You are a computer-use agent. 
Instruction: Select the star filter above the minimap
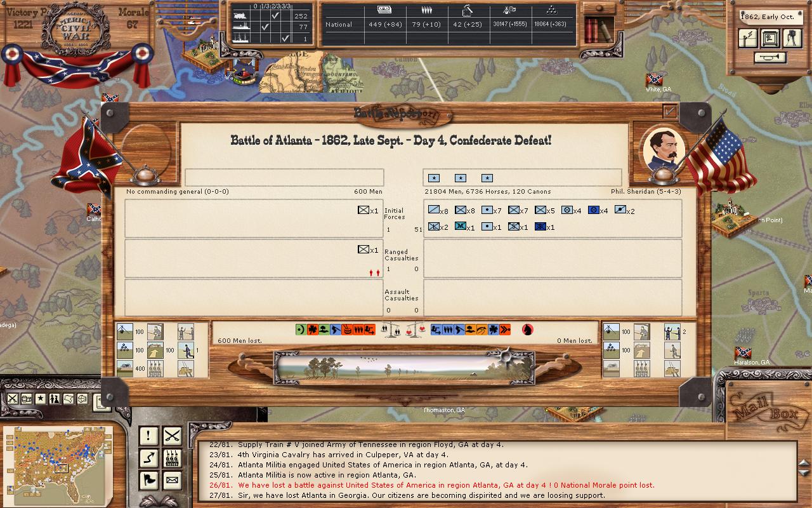40,399
